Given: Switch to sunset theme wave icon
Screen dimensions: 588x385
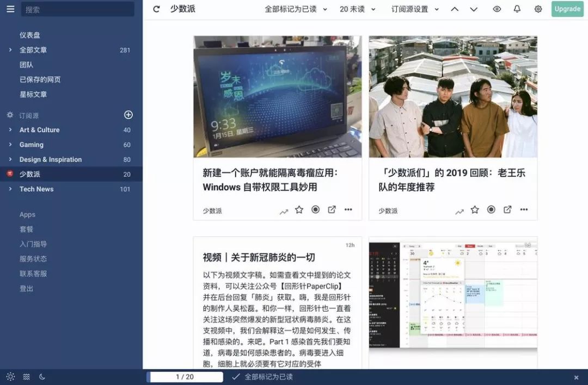Looking at the screenshot, I should pos(26,377).
